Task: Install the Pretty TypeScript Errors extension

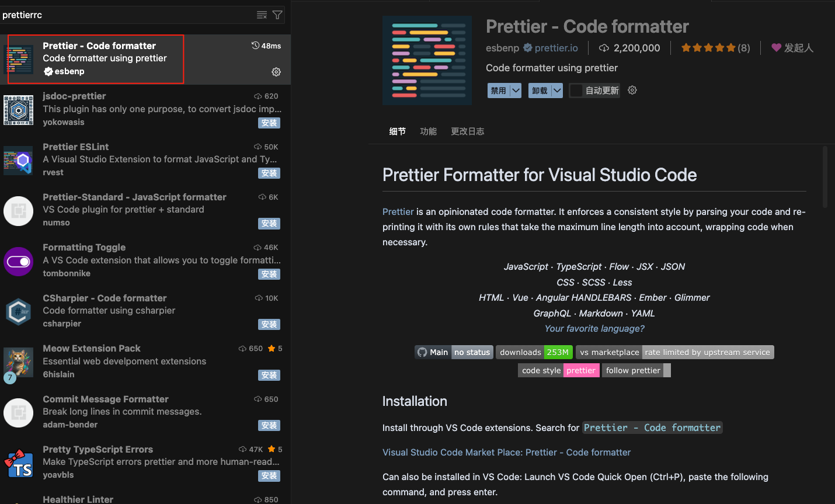Action: (x=269, y=475)
